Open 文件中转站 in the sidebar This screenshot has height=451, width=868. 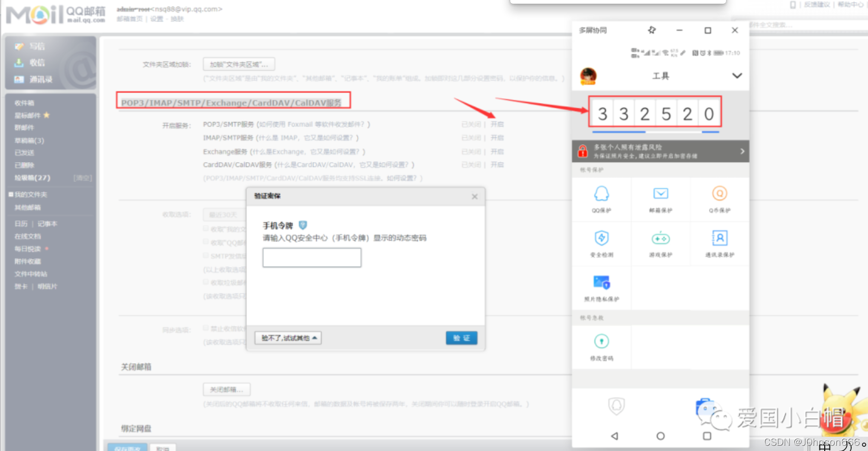pyautogui.click(x=31, y=274)
